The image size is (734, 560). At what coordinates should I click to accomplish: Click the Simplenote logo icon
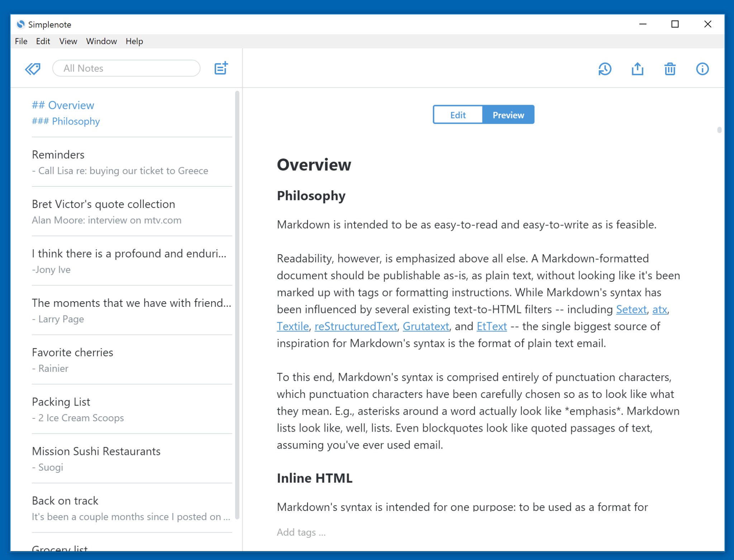coord(21,24)
